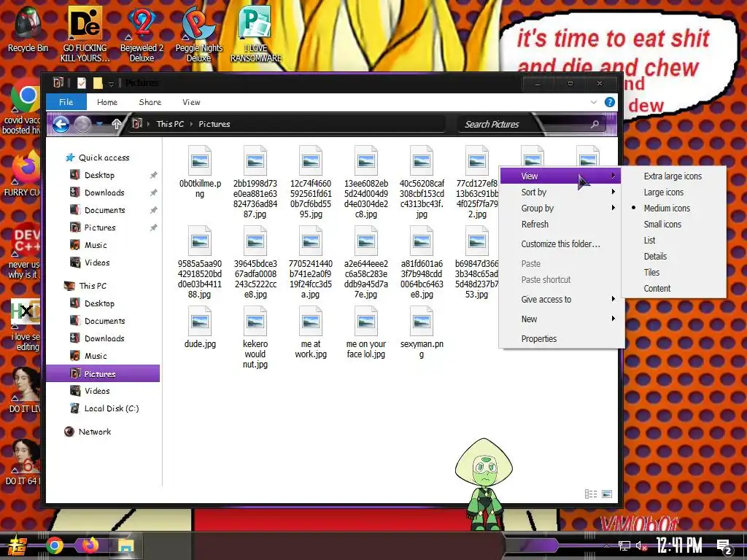Open Network in navigation pane

point(94,432)
